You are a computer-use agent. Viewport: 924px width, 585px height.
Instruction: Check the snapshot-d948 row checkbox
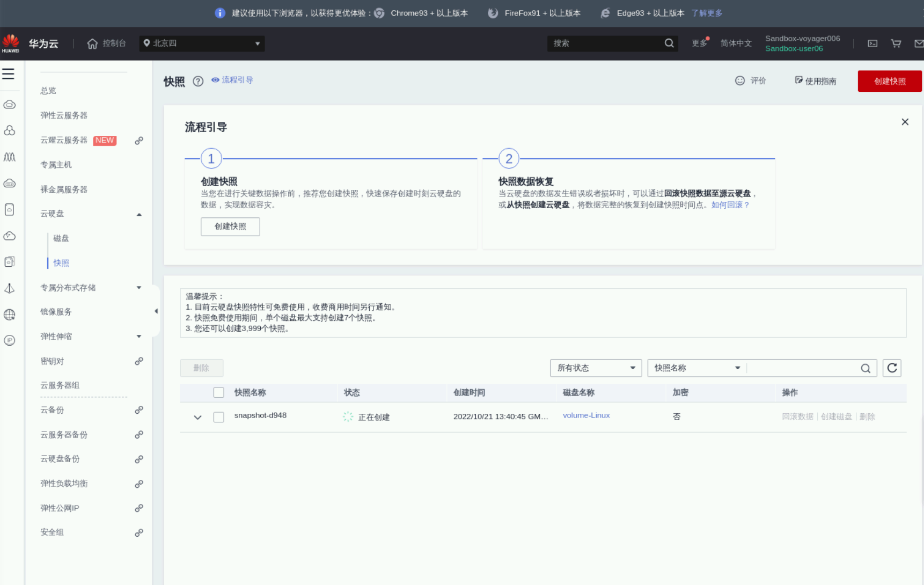[x=218, y=417]
